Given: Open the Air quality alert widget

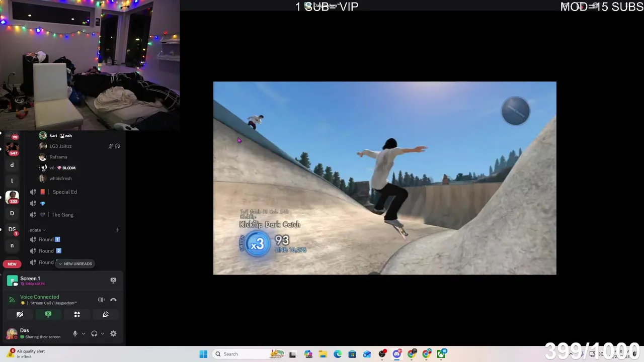Looking at the screenshot, I should 26,354.
